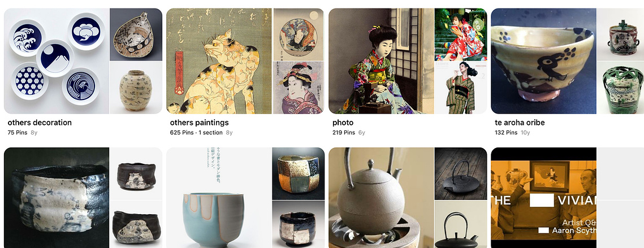The height and width of the screenshot is (248, 644).
Task: Open the geisha in green kimono photo
Action: (381, 61)
